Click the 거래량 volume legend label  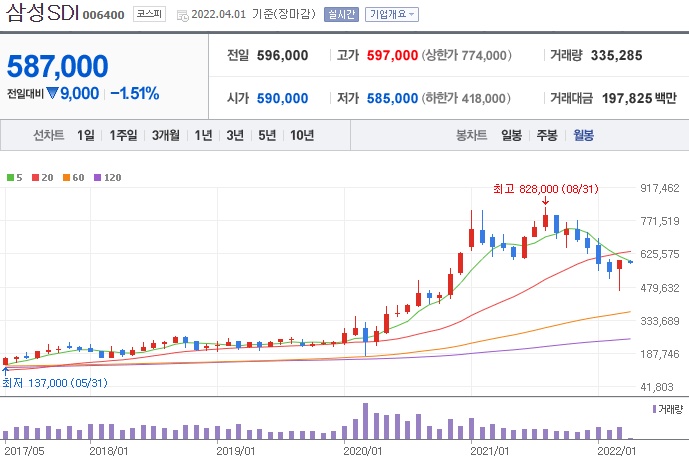pos(671,410)
